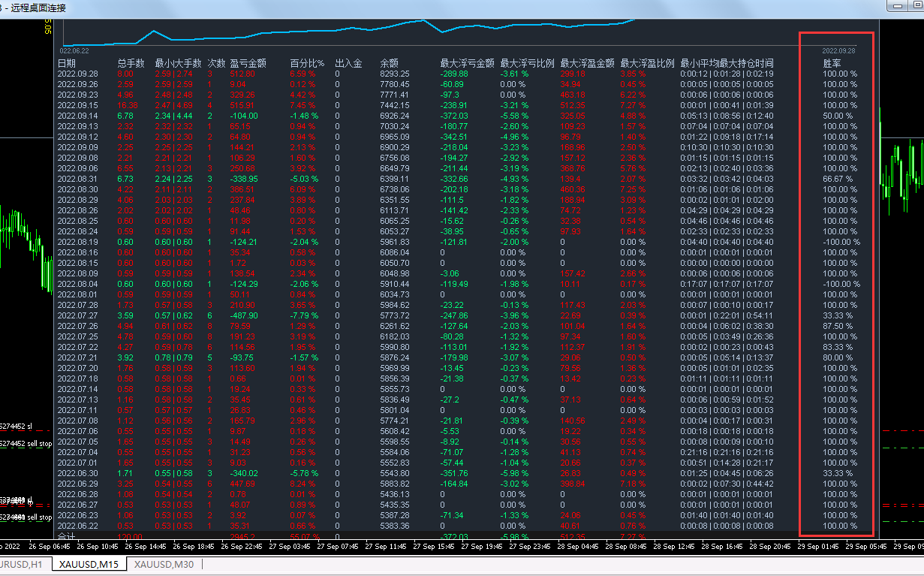Click the percentage value 8.24 %
This screenshot has width=924, height=576.
coord(302,484)
